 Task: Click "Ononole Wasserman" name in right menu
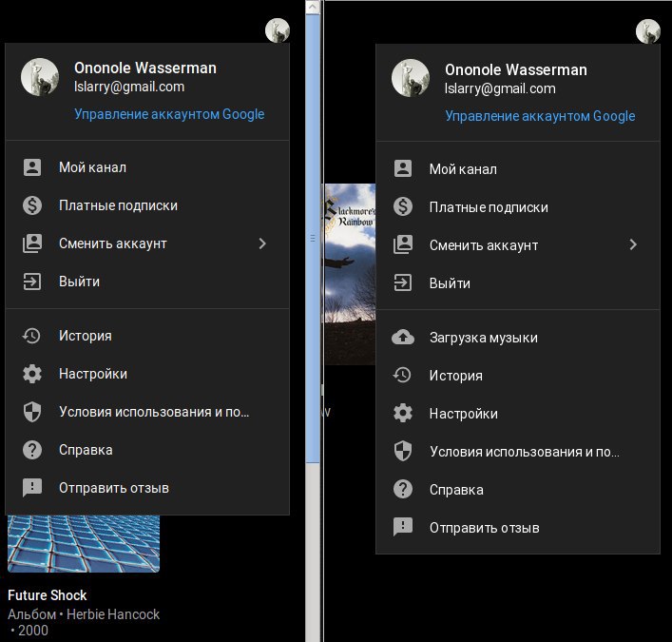[x=516, y=69]
